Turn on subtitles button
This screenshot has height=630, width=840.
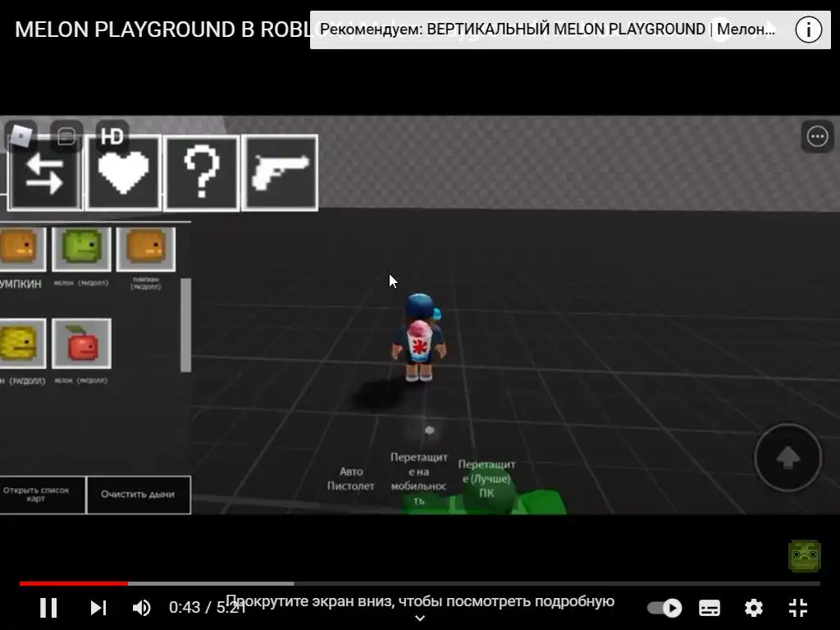710,608
